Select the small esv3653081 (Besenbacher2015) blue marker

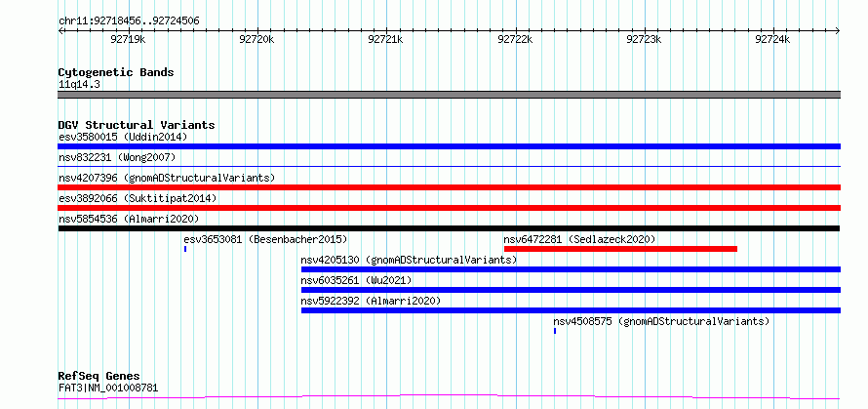coord(185,249)
